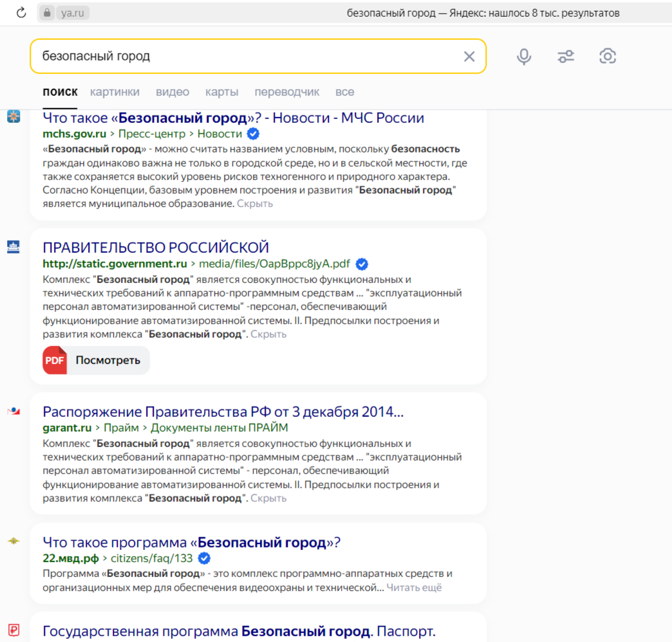Switch to the карты tab

click(221, 92)
